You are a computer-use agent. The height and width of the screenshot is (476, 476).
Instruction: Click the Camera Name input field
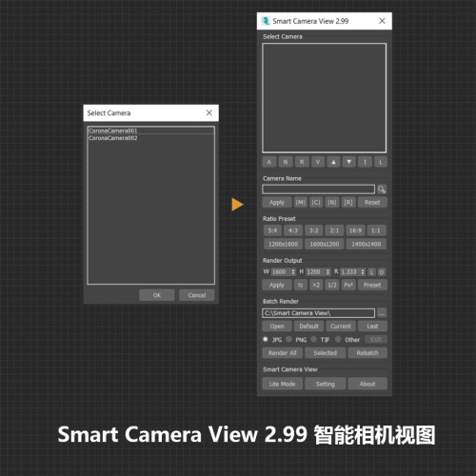point(318,189)
